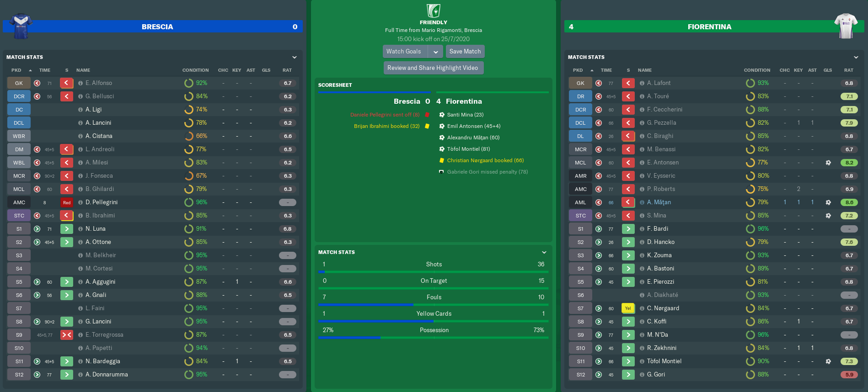Click the Save Match button
The height and width of the screenshot is (392, 868).
point(465,52)
